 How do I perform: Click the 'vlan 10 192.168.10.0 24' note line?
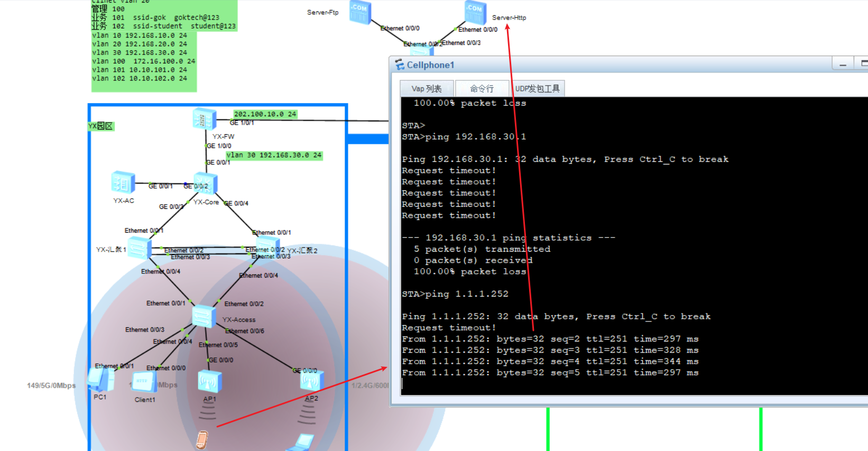[140, 35]
